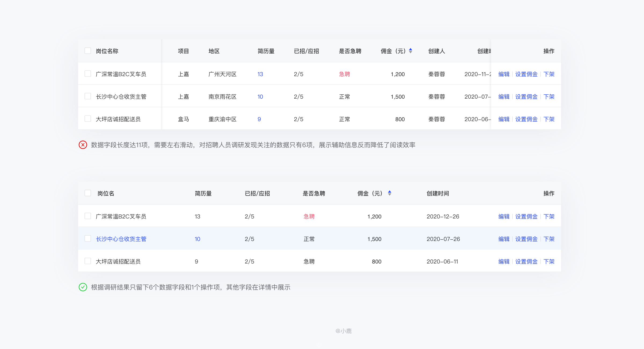Click 编辑 for 广深常温B2C叉车员 in top table

(x=504, y=74)
